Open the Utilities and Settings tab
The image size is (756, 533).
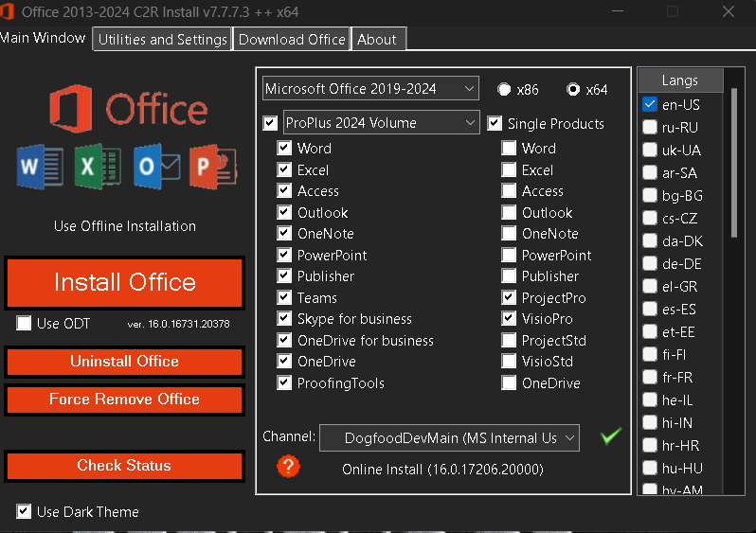(163, 39)
